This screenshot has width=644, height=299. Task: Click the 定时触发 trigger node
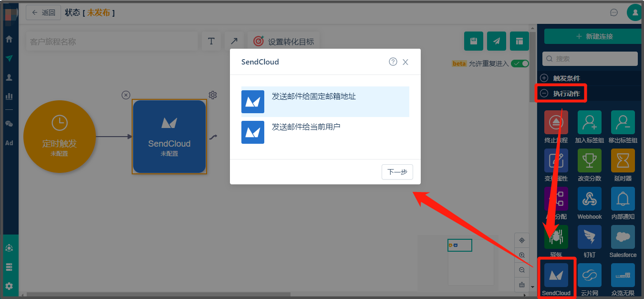pyautogui.click(x=59, y=137)
